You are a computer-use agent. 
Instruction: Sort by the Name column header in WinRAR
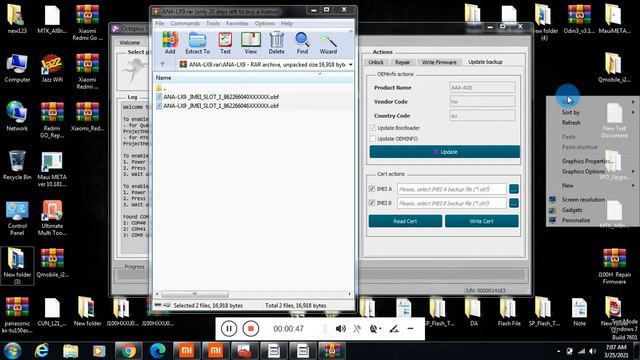tap(163, 78)
